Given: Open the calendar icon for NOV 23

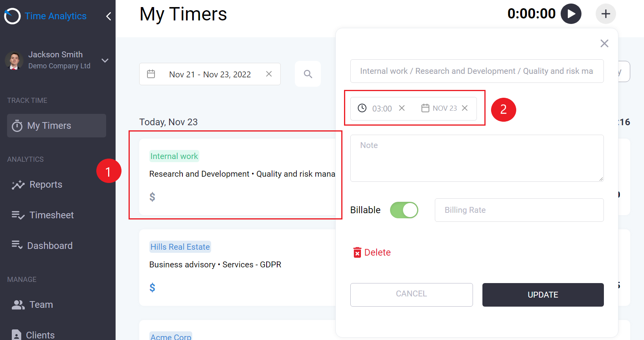Looking at the screenshot, I should pos(425,108).
